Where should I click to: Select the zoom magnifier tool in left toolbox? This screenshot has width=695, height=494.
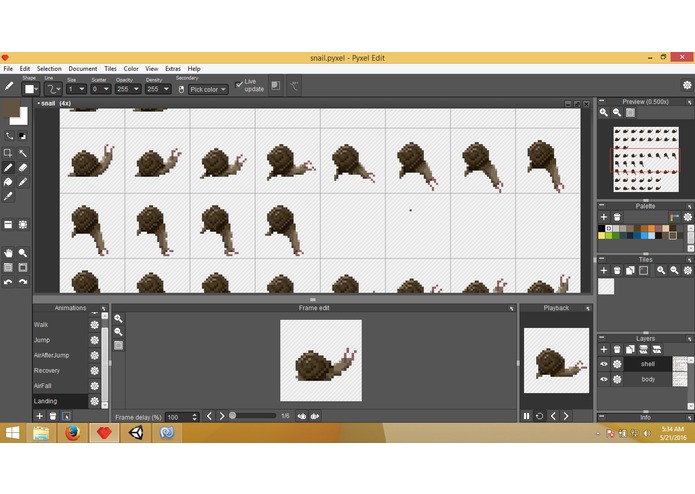(x=23, y=253)
